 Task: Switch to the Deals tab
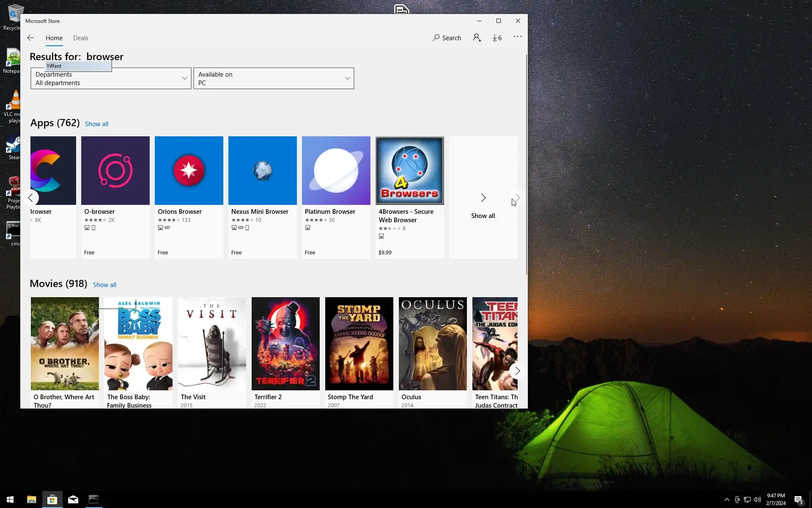[x=80, y=38]
